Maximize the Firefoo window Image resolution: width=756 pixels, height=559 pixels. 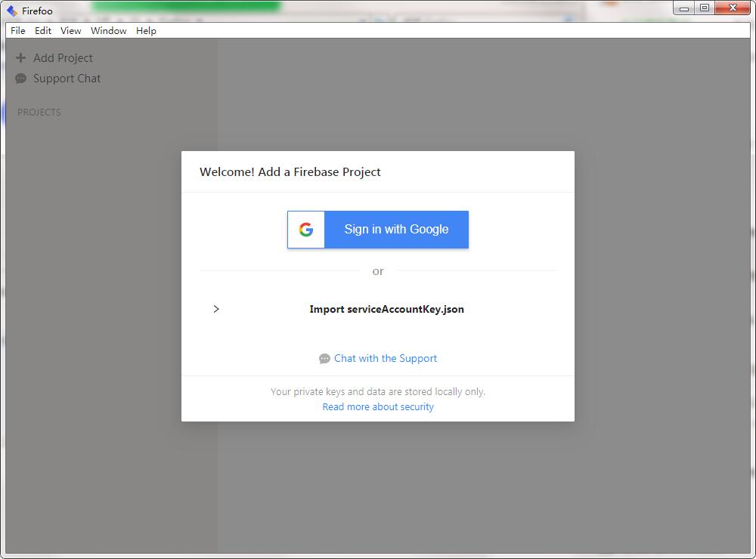[705, 8]
